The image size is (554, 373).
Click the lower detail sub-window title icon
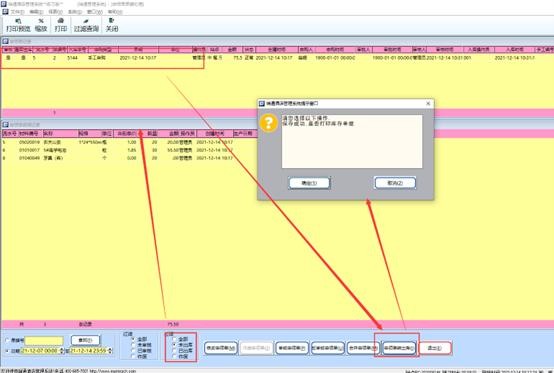point(6,124)
